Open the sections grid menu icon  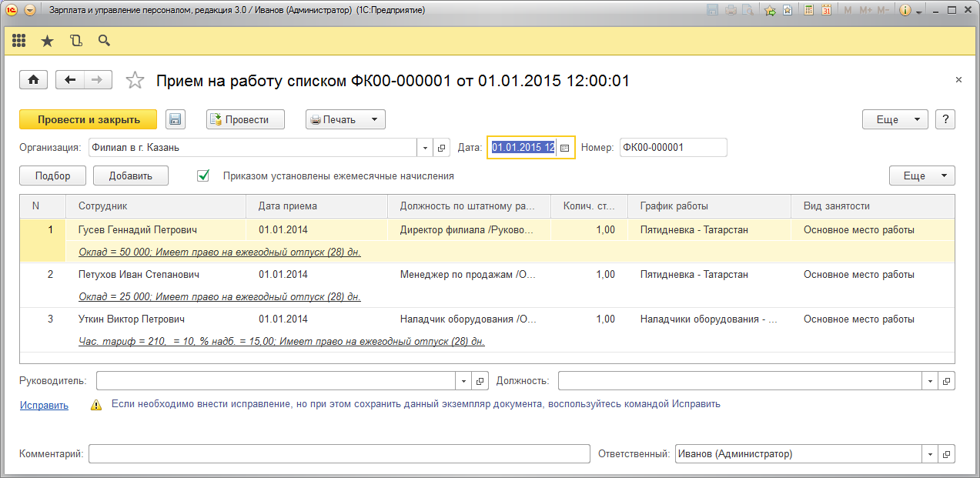[x=19, y=41]
